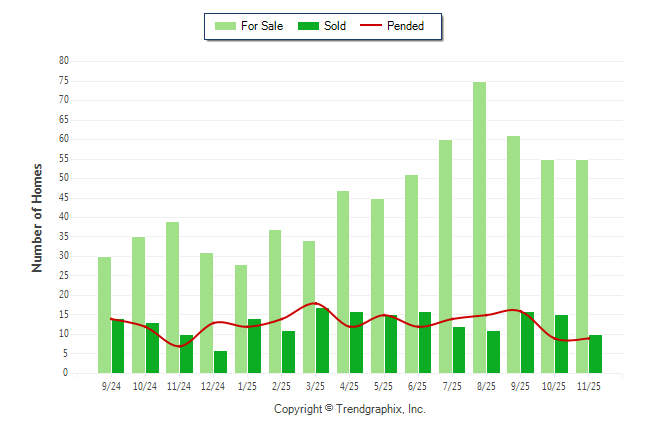Click the Number of Homes axis title
The height and width of the screenshot is (434, 646).
coord(37,217)
